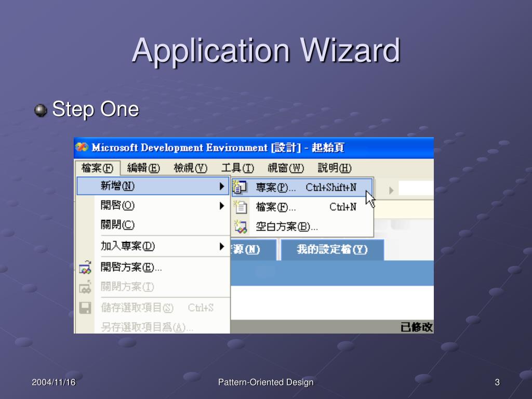Click the 另存選取項目為(A)... entry
Image resolution: width=532 pixels, height=399 pixels.
point(153,327)
